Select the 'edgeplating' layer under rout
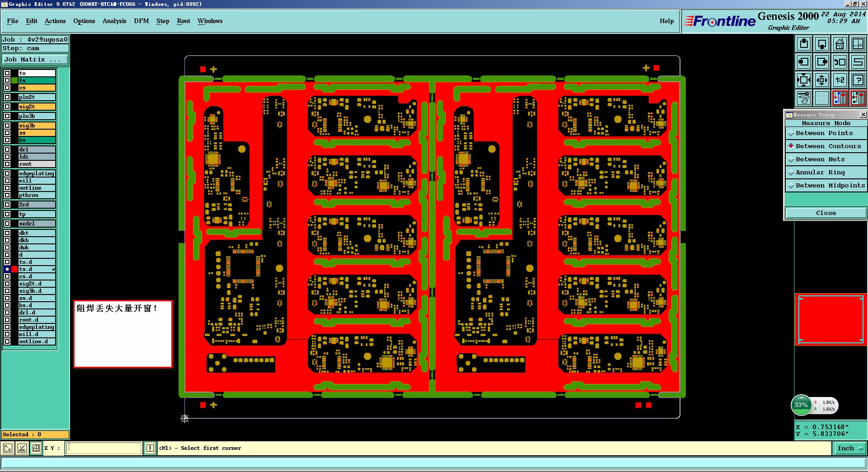 [37, 173]
